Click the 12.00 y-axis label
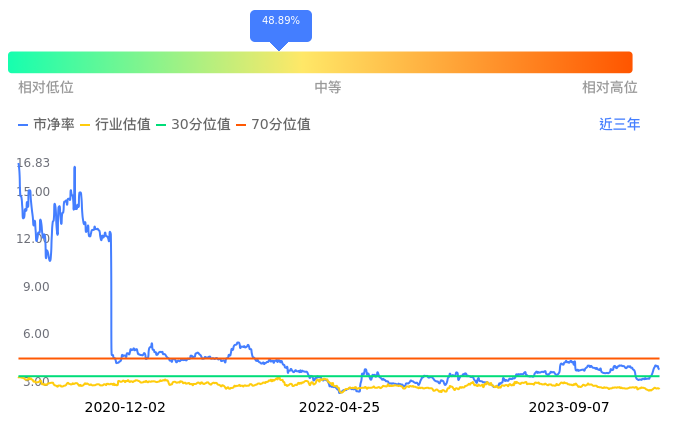This screenshot has width=686, height=442. tap(33, 238)
